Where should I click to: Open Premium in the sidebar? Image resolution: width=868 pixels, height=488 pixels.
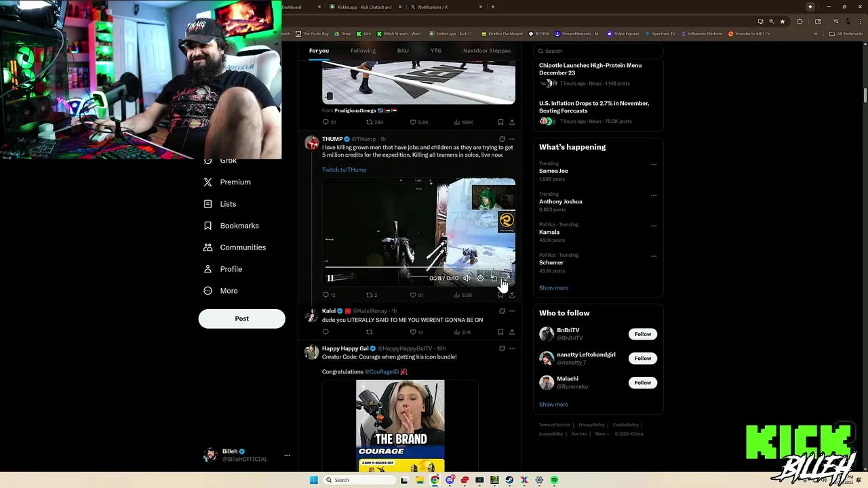pos(227,182)
